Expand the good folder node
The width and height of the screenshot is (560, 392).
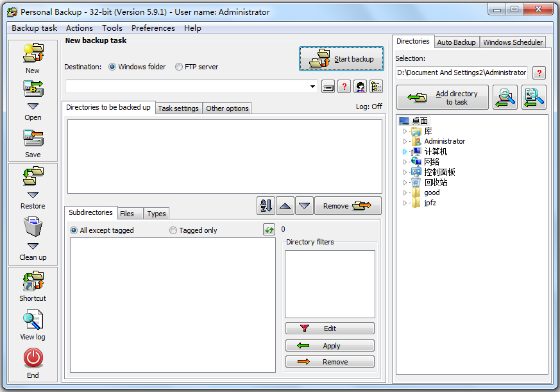click(x=405, y=192)
